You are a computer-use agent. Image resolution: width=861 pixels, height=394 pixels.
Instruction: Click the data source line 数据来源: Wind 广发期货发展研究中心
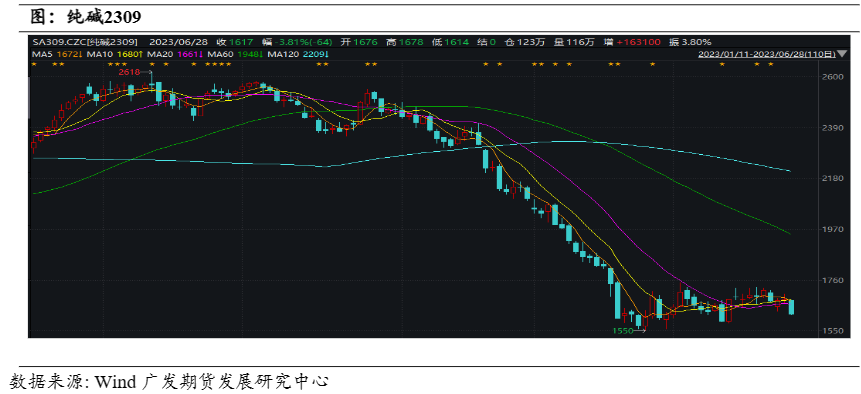click(x=169, y=380)
